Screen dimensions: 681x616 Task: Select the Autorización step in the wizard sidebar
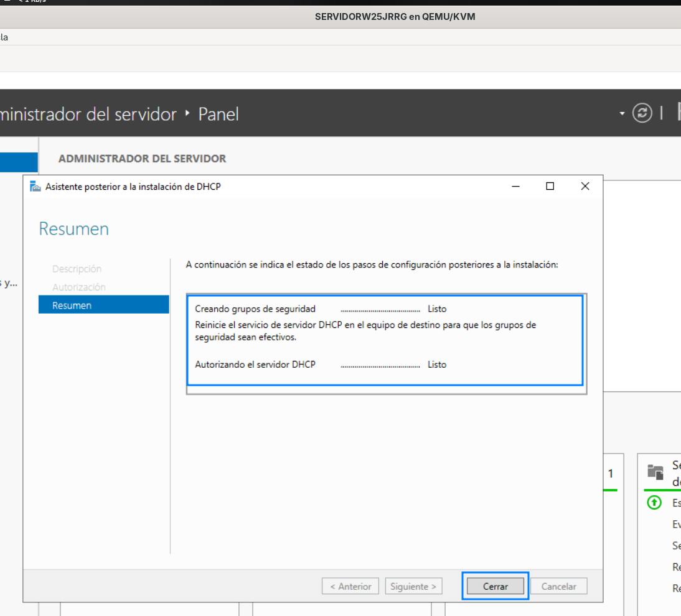tap(79, 287)
